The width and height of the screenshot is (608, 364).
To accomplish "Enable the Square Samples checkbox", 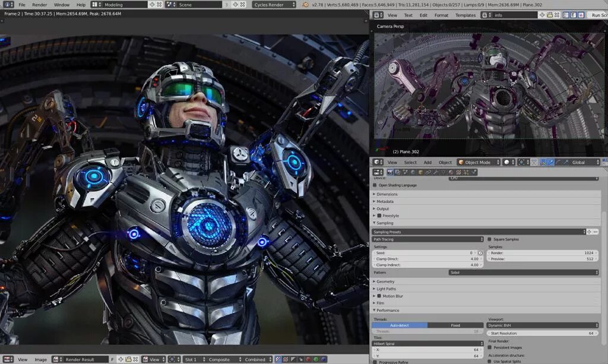I will click(x=489, y=239).
